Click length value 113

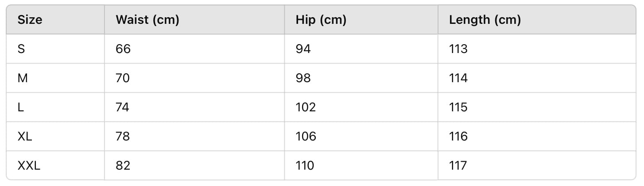458,49
